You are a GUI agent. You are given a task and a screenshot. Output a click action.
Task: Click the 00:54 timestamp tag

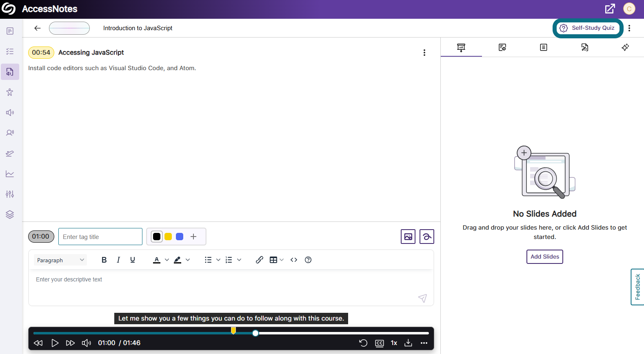(x=41, y=53)
